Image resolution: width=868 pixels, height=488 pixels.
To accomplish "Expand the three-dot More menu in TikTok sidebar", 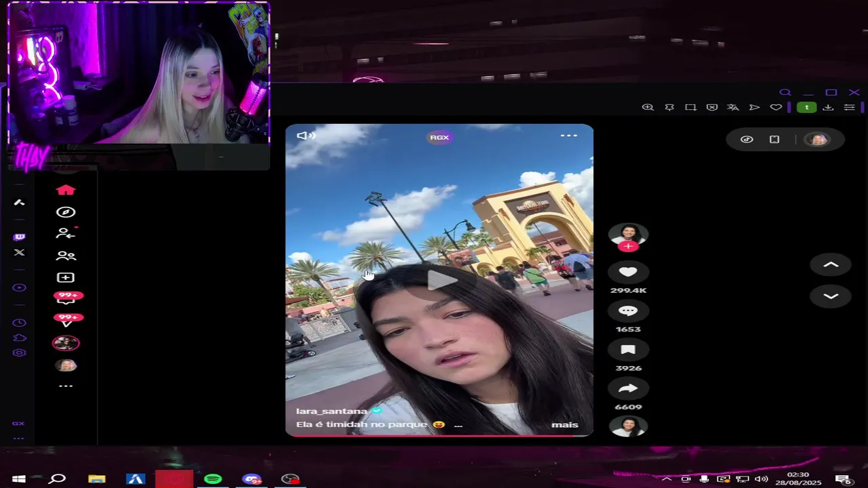I will coord(65,386).
